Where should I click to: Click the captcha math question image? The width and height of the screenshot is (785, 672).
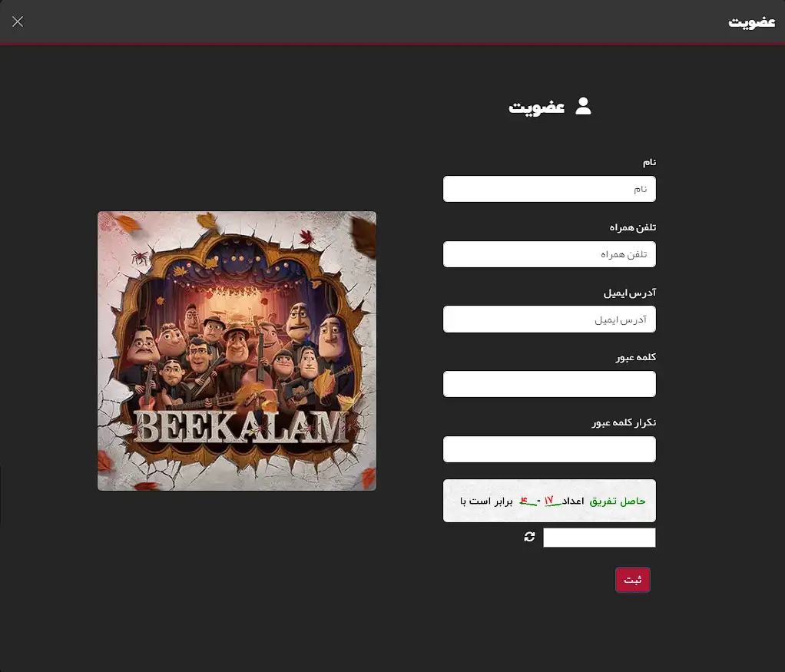(x=549, y=501)
